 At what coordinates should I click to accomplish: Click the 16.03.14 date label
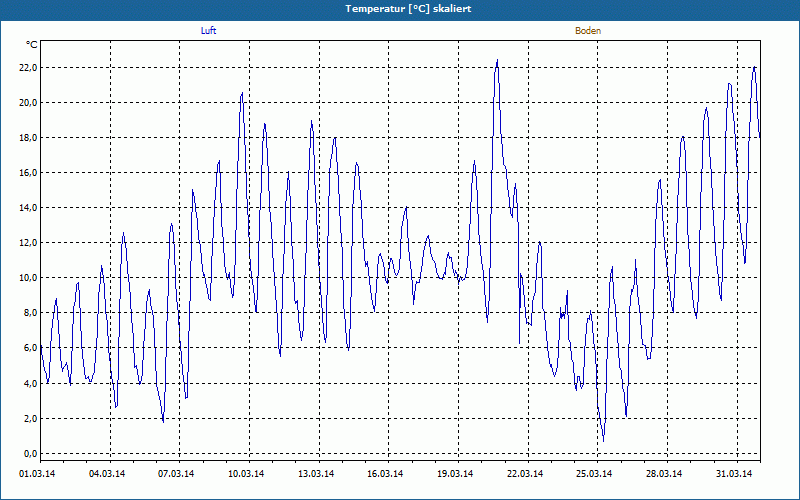(x=385, y=474)
